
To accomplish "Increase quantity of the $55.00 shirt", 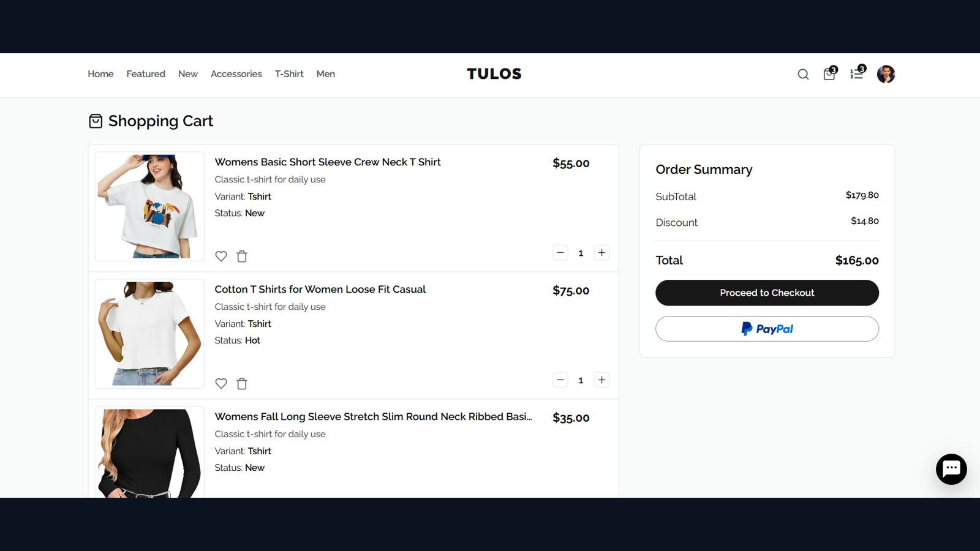I will pos(601,253).
